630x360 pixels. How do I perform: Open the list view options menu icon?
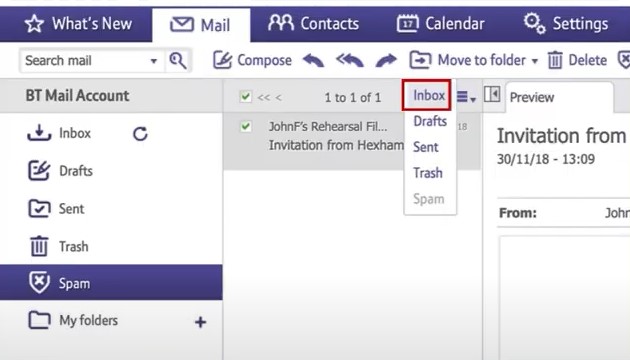click(x=466, y=97)
